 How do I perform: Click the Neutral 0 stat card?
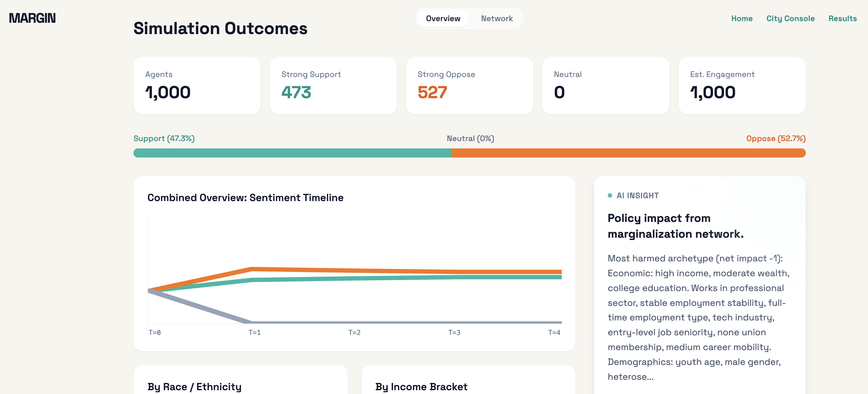(606, 86)
